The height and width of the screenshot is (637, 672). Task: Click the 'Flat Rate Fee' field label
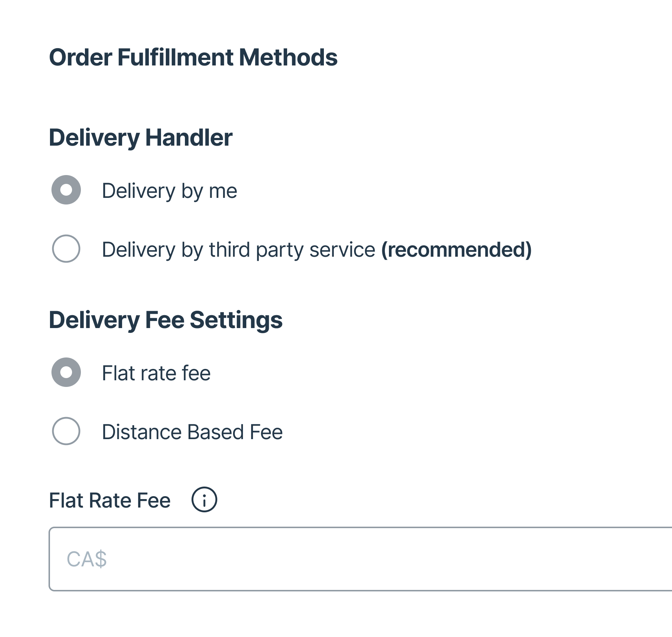[x=110, y=500]
